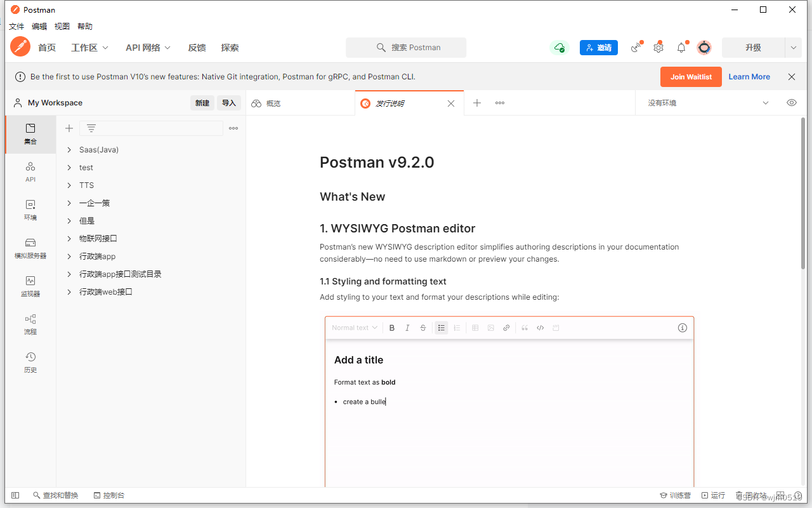Open the notifications bell
The height and width of the screenshot is (508, 812).
coord(681,48)
